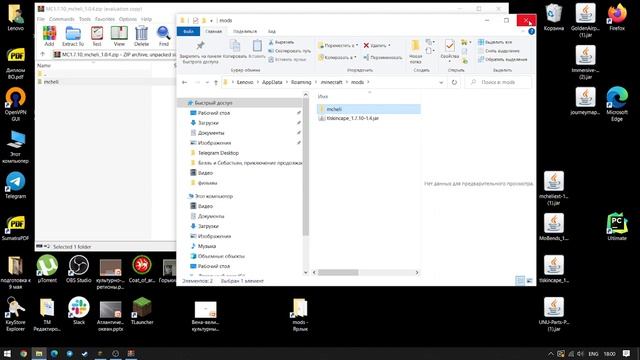This screenshot has height=360, width=640.
Task: Open the Help menu in WinRAR
Action: pos(146,19)
